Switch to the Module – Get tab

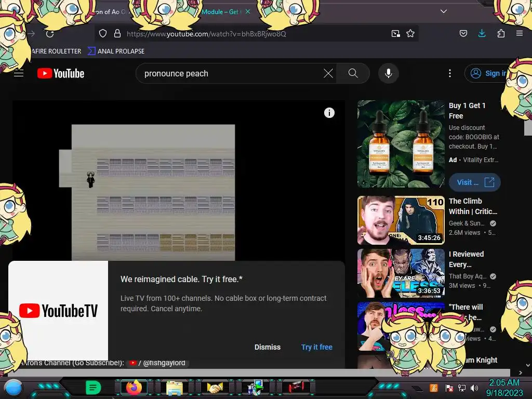pos(220,11)
